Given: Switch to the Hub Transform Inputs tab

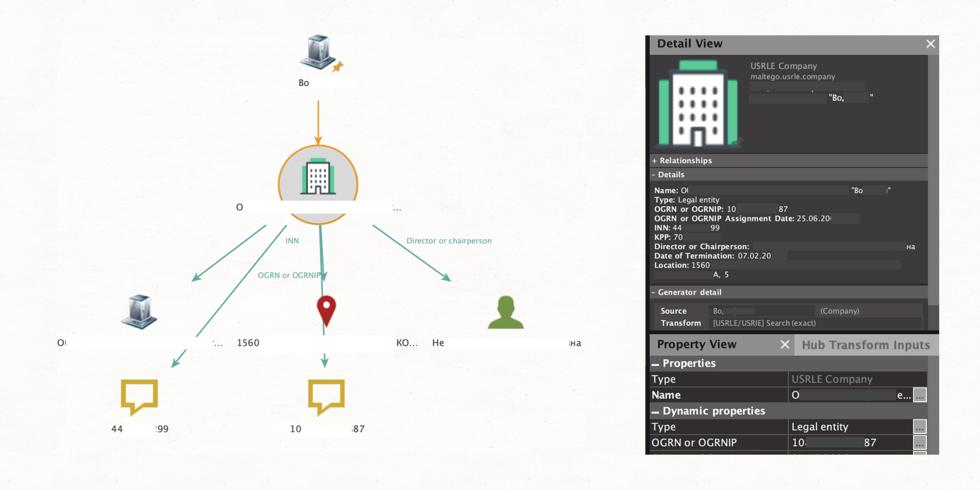Looking at the screenshot, I should 866,345.
